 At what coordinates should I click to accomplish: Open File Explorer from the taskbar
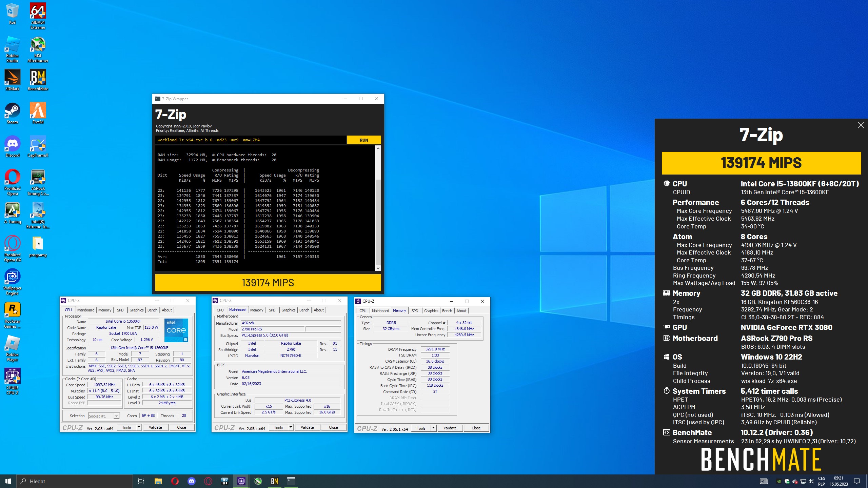[158, 481]
